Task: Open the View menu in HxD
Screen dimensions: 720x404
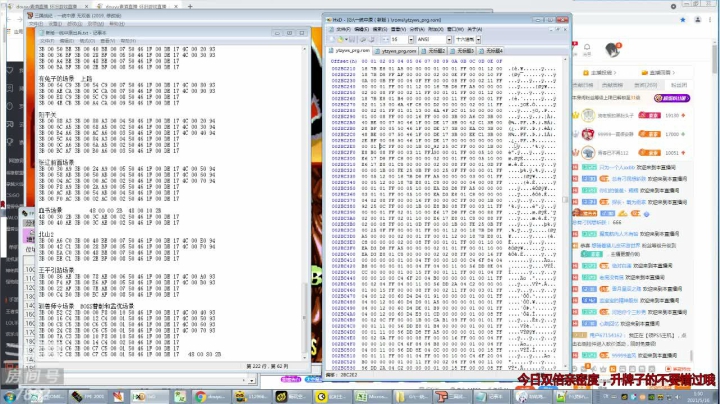Action: (398, 29)
